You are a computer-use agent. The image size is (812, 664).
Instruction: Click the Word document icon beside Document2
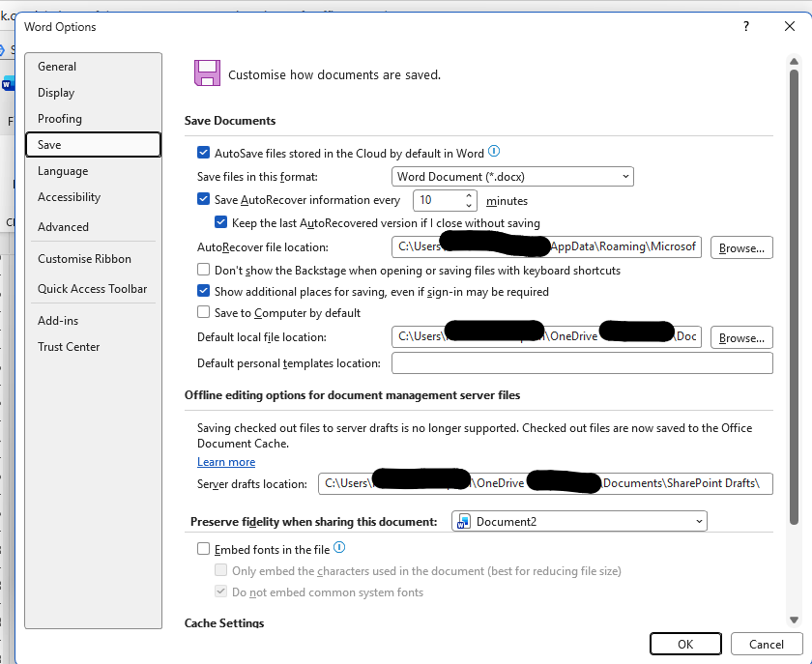click(x=463, y=521)
